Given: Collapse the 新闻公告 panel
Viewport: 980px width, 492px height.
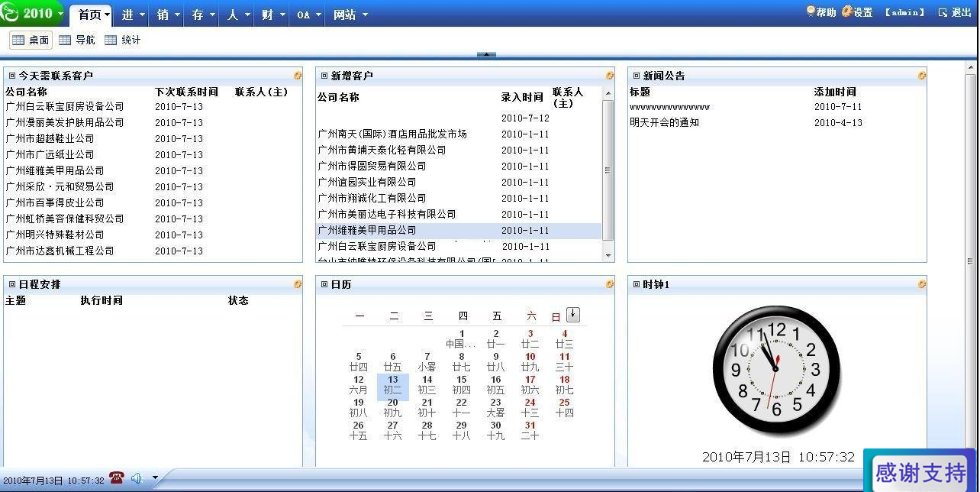Looking at the screenshot, I should (x=637, y=76).
